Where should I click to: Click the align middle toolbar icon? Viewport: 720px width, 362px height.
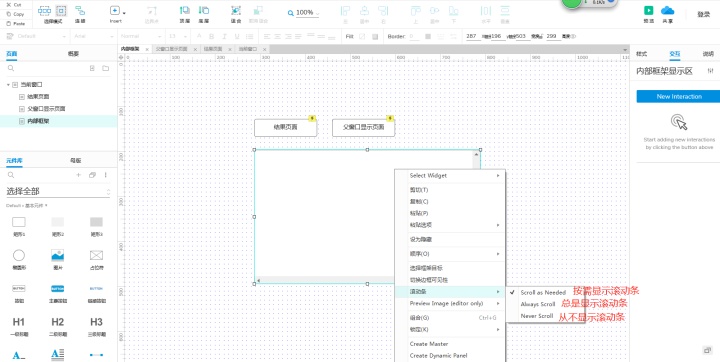[x=434, y=11]
